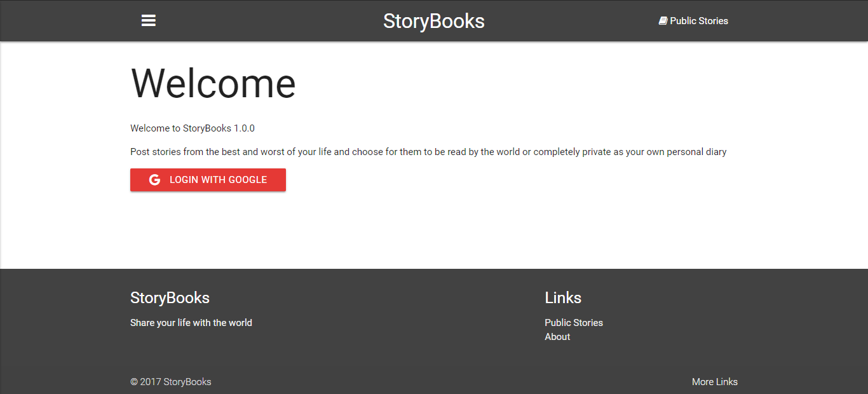This screenshot has width=868, height=394.
Task: Open the Public Stories footer link
Action: coord(574,323)
